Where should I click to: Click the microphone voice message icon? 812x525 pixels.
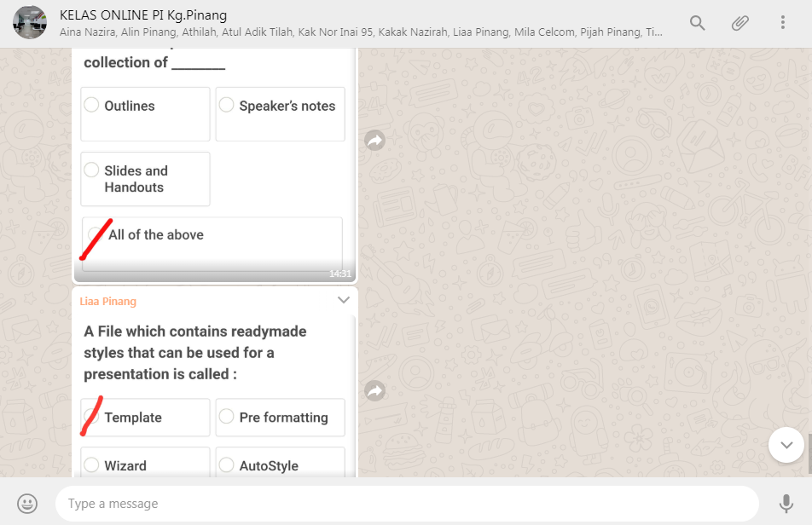pyautogui.click(x=786, y=504)
